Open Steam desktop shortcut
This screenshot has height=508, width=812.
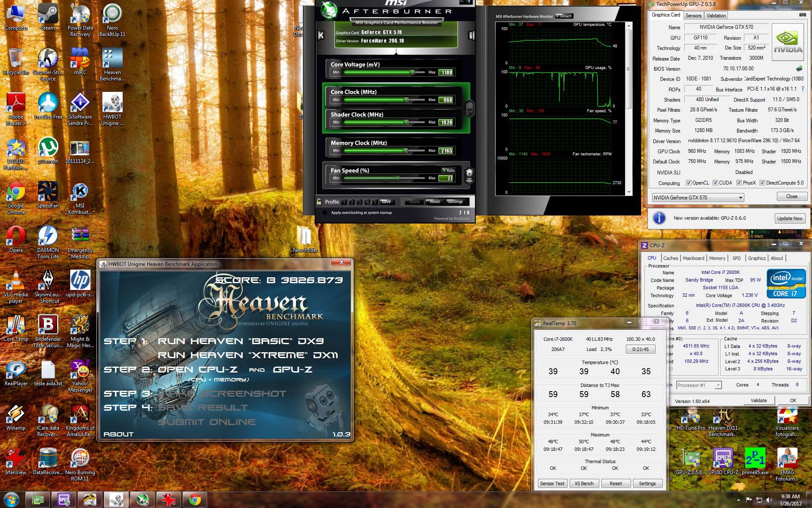click(48, 17)
